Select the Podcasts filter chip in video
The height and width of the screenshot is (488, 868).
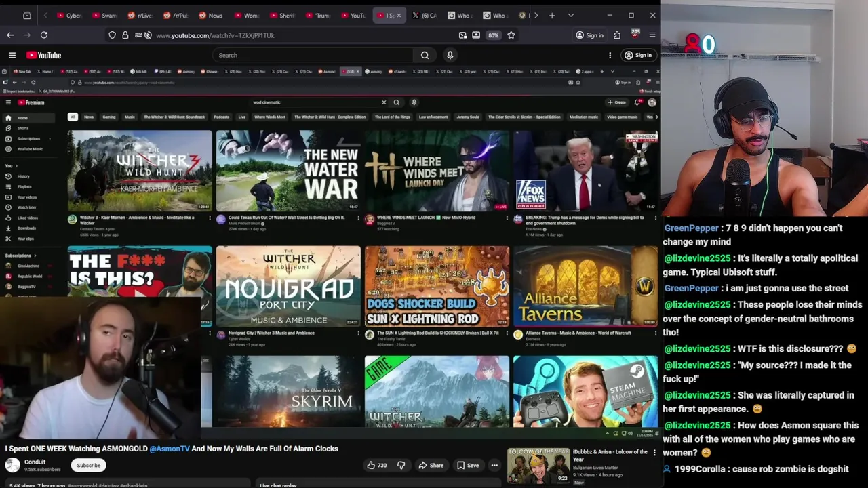222,117
